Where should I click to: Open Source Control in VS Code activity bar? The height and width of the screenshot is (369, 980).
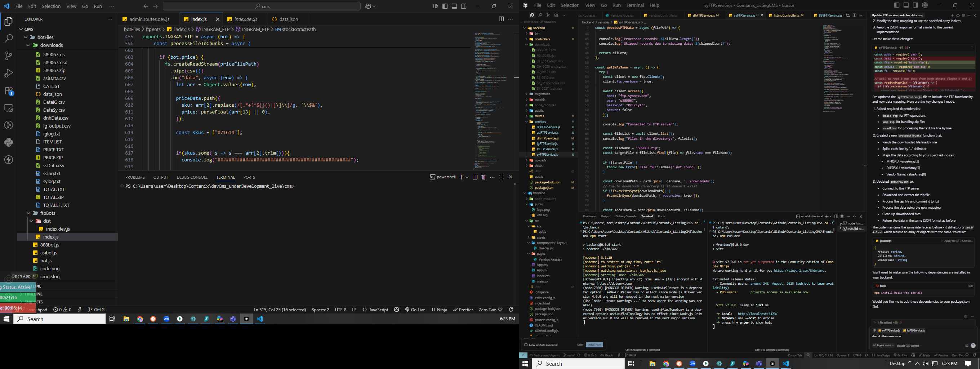pyautogui.click(x=8, y=56)
